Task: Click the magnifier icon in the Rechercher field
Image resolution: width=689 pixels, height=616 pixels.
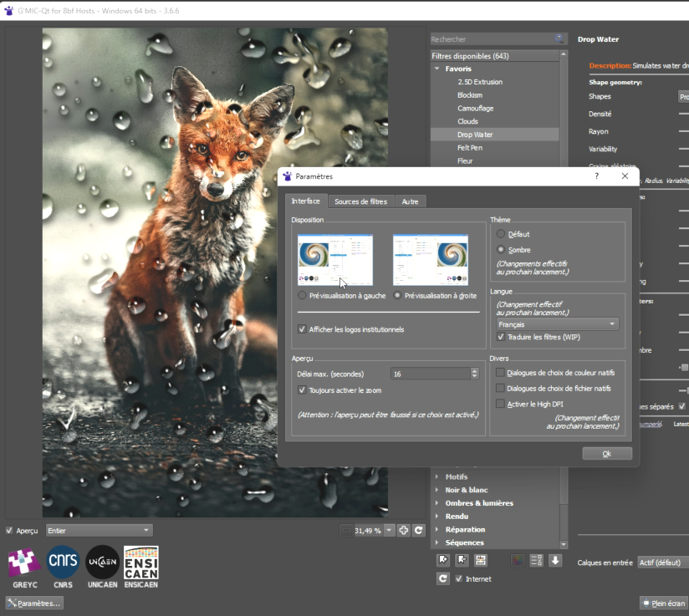Action: point(559,38)
